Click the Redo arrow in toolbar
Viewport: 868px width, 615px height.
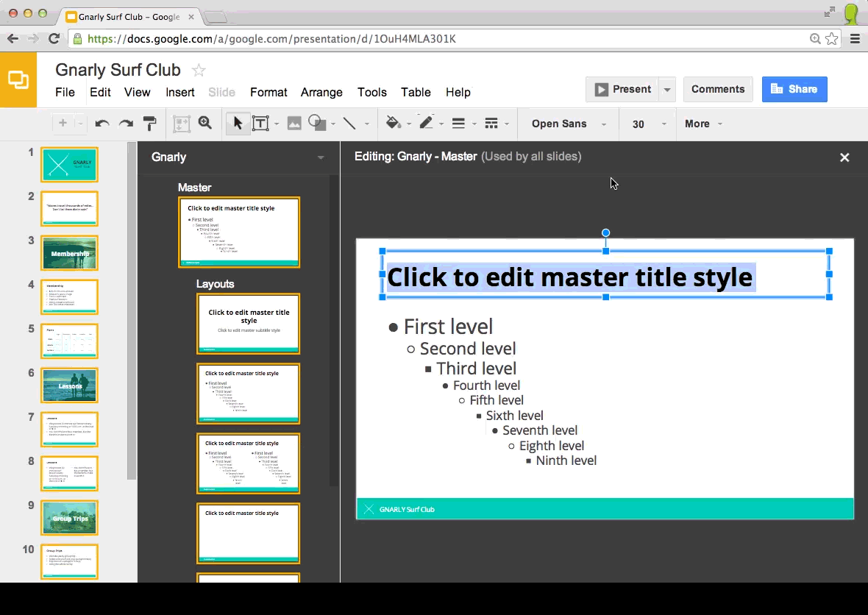pyautogui.click(x=126, y=124)
